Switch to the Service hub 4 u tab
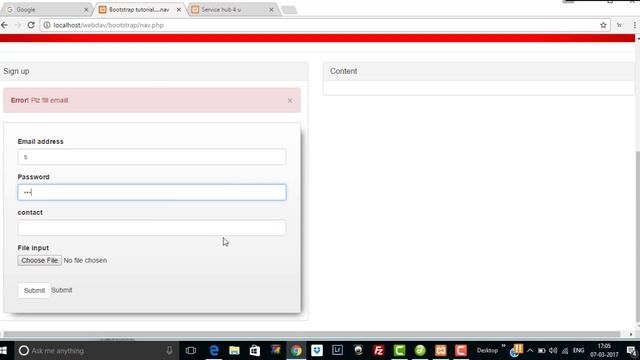The width and height of the screenshot is (640, 360). click(x=233, y=9)
